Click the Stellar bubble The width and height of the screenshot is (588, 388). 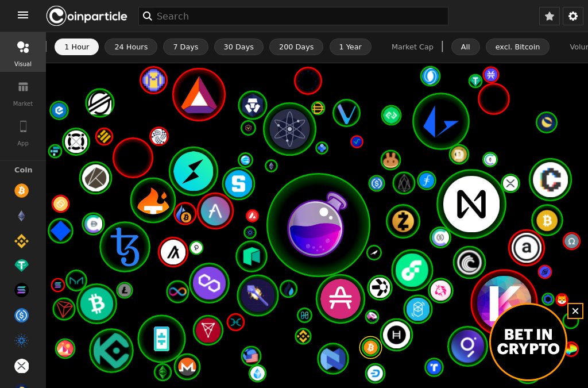[100, 103]
